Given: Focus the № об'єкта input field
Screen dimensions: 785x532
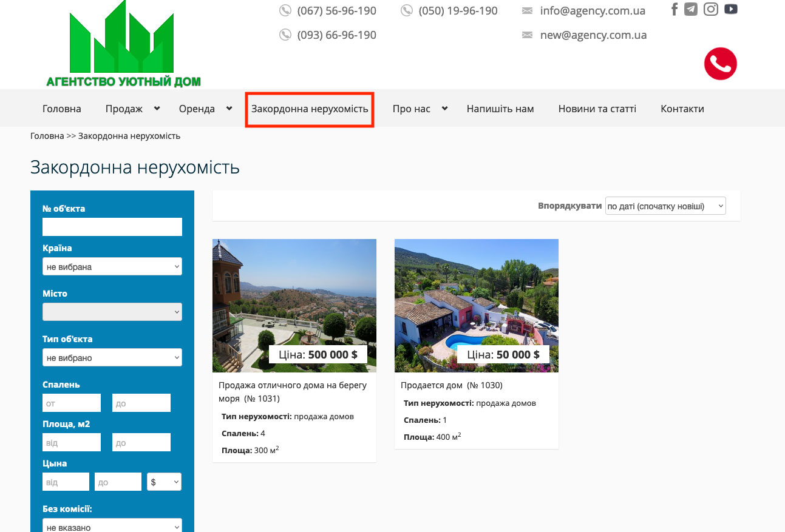Looking at the screenshot, I should pos(112,227).
